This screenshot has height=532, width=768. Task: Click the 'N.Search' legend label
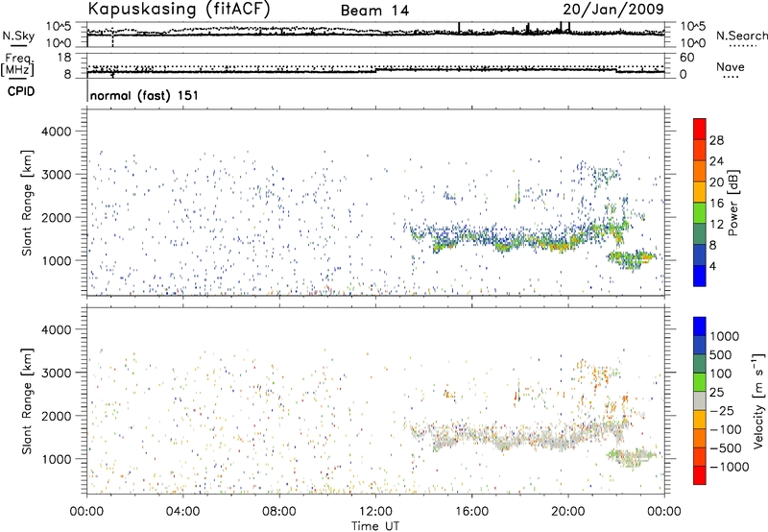[x=741, y=36]
